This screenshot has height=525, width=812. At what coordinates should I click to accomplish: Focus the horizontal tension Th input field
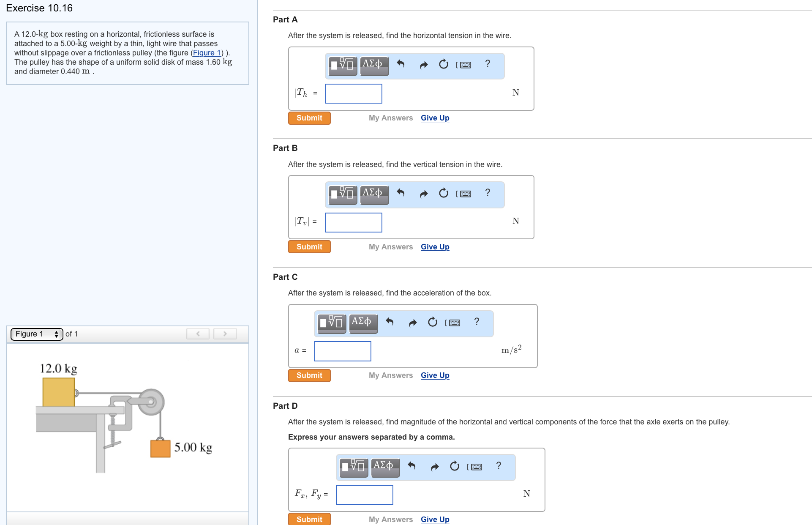[x=354, y=93]
